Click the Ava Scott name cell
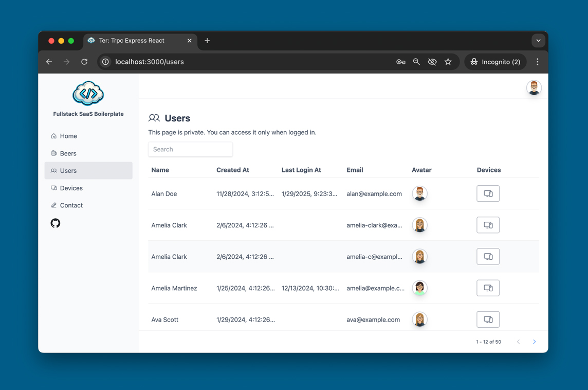 tap(164, 320)
